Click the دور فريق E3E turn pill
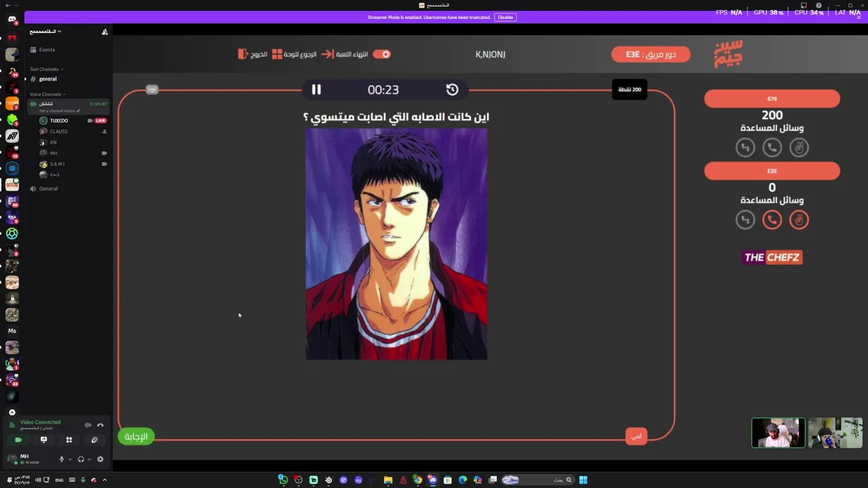 (650, 54)
